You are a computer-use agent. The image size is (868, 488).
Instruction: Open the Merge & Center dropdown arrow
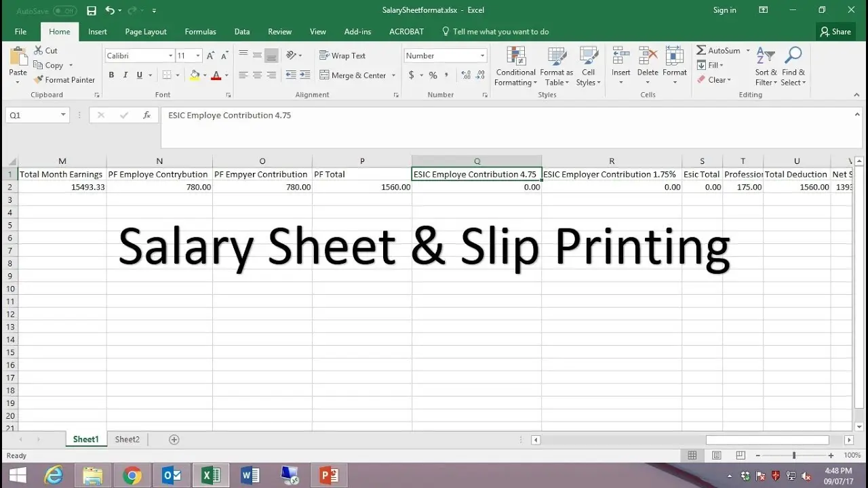[394, 75]
